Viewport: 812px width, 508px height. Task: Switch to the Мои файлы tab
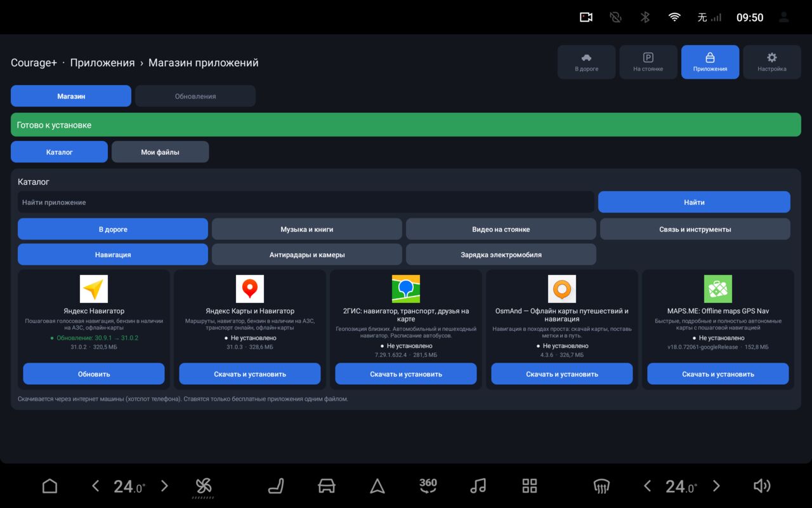coord(160,152)
